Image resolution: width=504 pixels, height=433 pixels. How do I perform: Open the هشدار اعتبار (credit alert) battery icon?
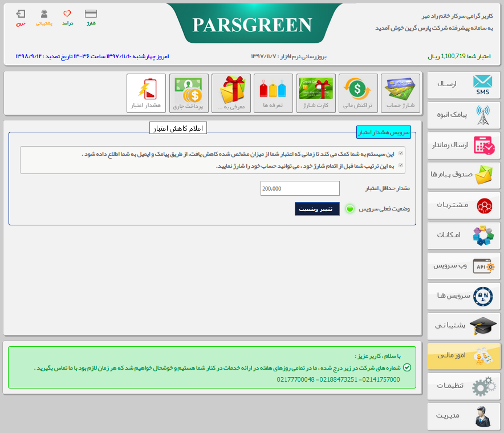146,92
